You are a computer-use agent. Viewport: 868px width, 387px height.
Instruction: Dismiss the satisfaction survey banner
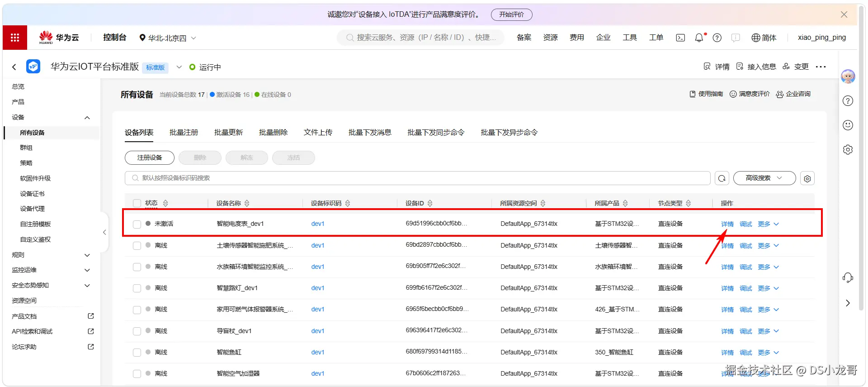pyautogui.click(x=844, y=14)
